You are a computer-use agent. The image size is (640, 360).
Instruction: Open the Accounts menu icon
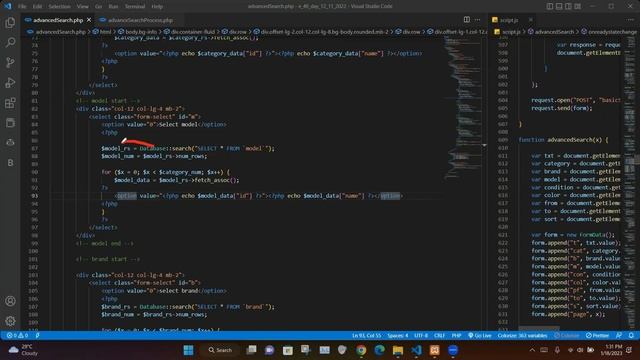pyautogui.click(x=10, y=301)
